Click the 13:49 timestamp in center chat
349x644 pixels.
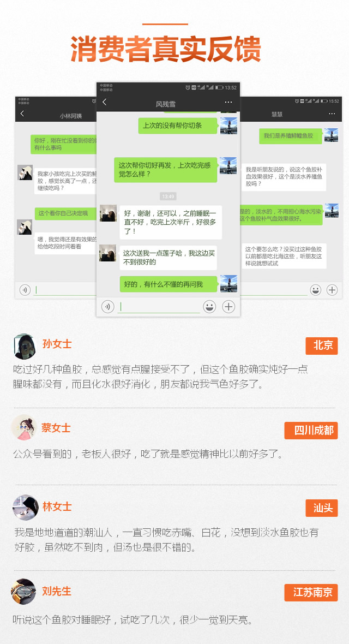pos(168,196)
